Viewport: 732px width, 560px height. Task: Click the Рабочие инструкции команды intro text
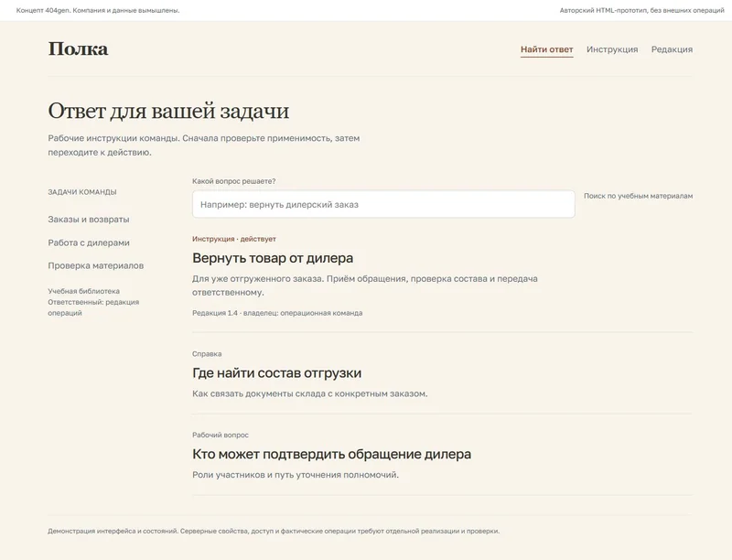204,145
